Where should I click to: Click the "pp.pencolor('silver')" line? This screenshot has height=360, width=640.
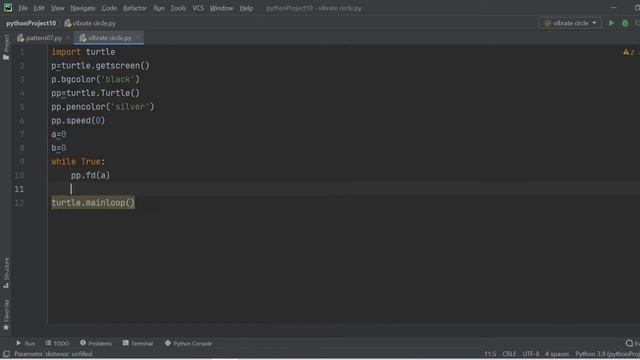[x=103, y=107]
